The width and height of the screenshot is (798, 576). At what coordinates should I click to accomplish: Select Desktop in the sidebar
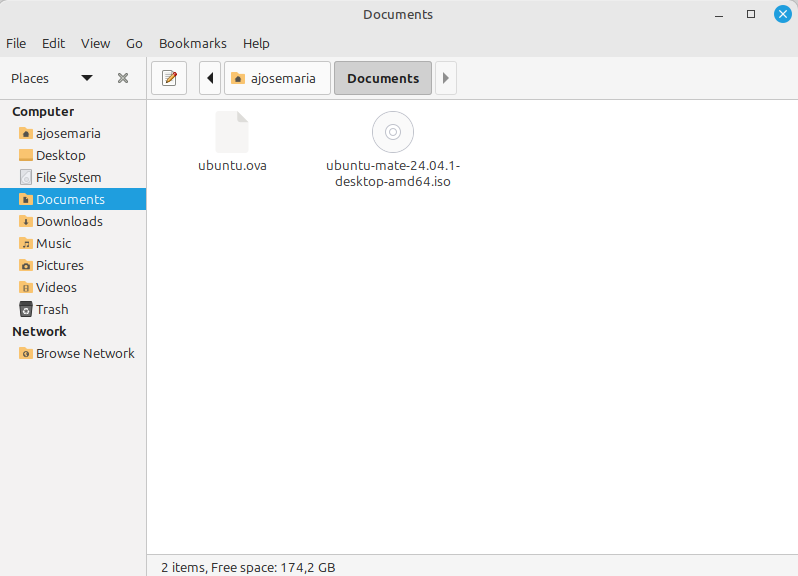point(60,155)
